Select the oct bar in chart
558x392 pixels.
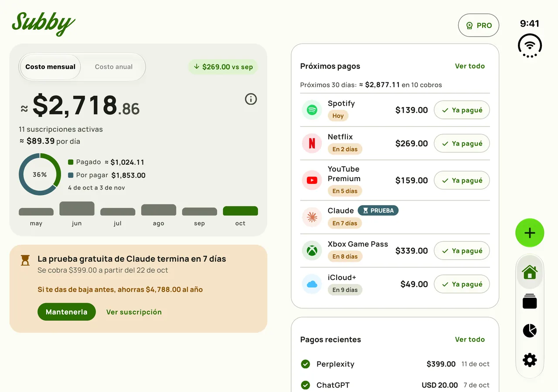click(240, 211)
